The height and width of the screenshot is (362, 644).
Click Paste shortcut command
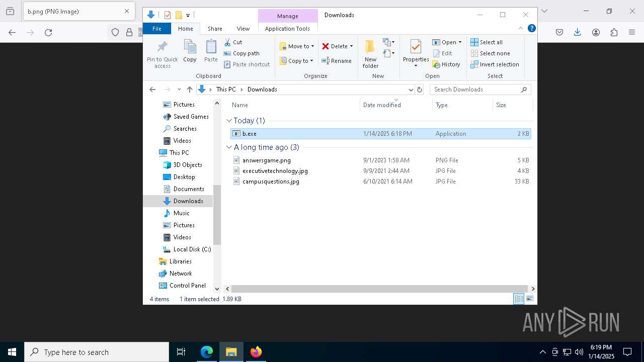point(247,64)
